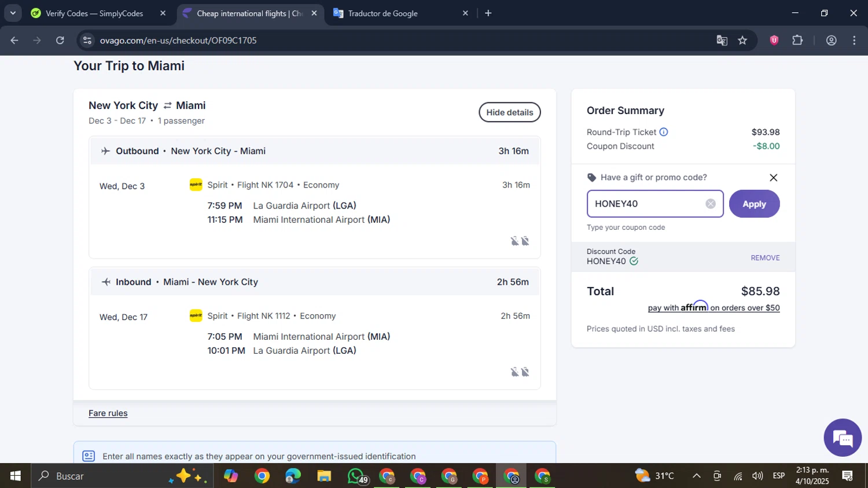The image size is (868, 488).
Task: Click the Inbound Miami - New York City header
Action: pos(315,282)
